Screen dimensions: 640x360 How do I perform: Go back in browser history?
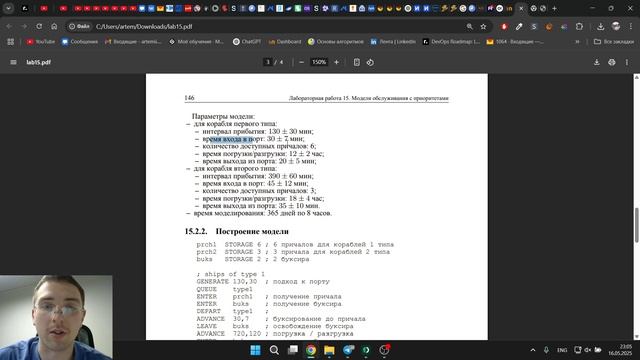click(9, 27)
